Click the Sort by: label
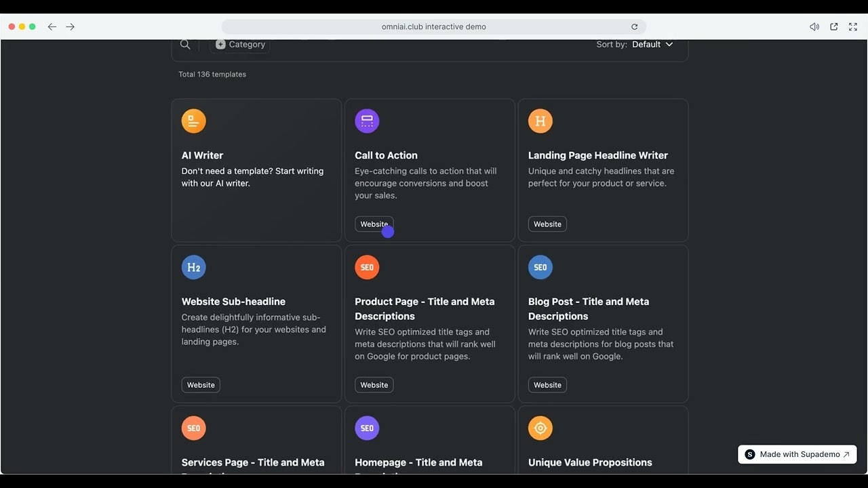Image resolution: width=868 pixels, height=488 pixels. click(612, 44)
